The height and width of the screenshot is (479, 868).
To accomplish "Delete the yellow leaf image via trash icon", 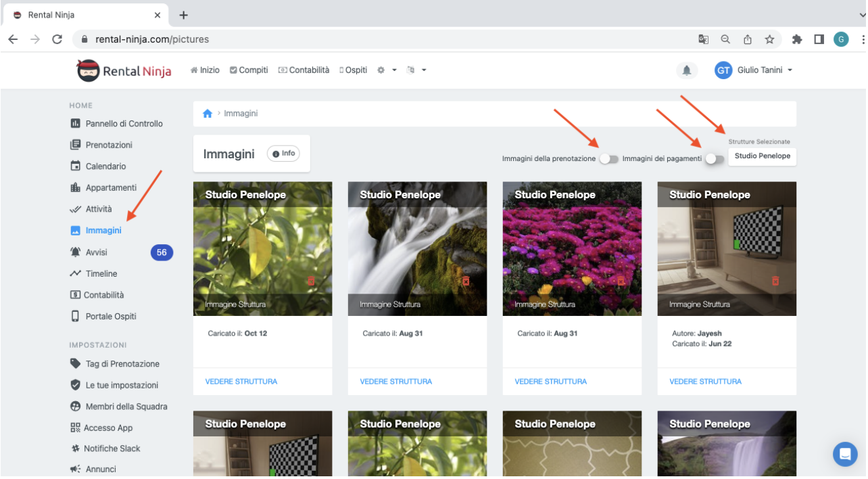I will coord(311,281).
